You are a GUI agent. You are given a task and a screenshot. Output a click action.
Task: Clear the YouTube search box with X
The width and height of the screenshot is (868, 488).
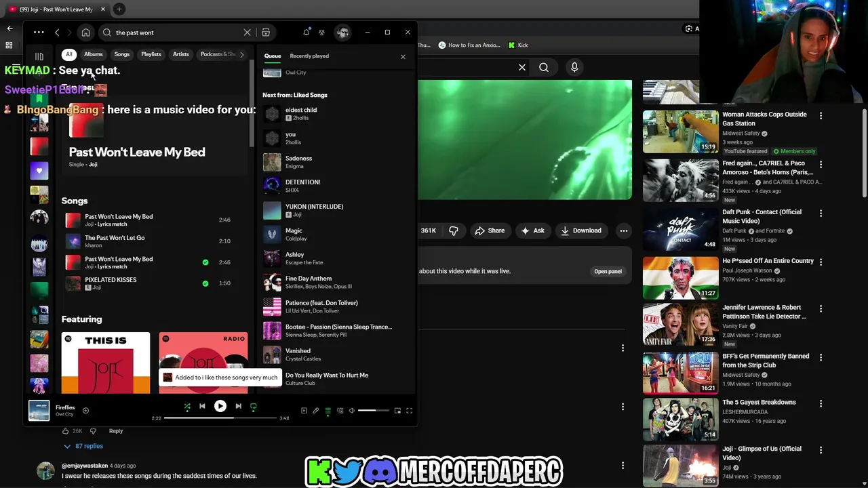point(522,67)
